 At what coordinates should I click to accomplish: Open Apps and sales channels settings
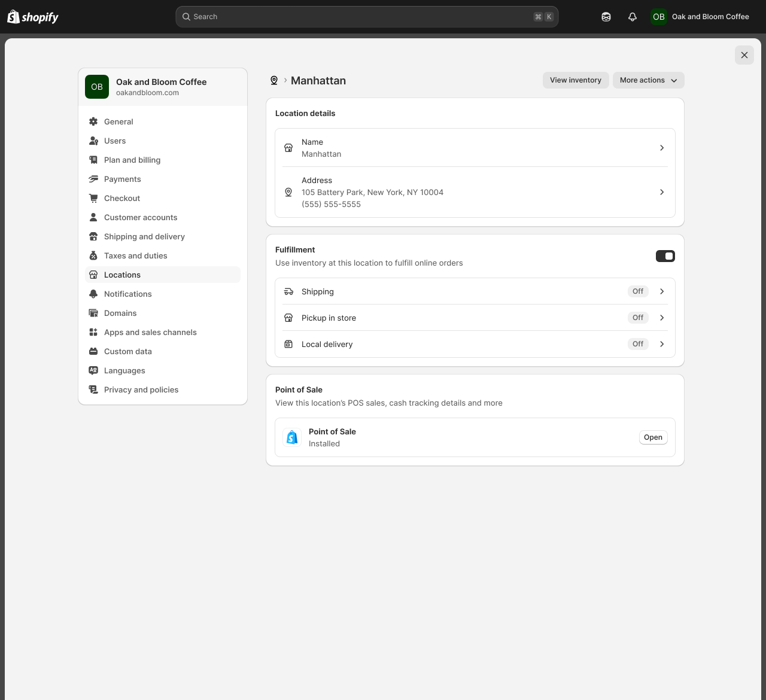163,332
